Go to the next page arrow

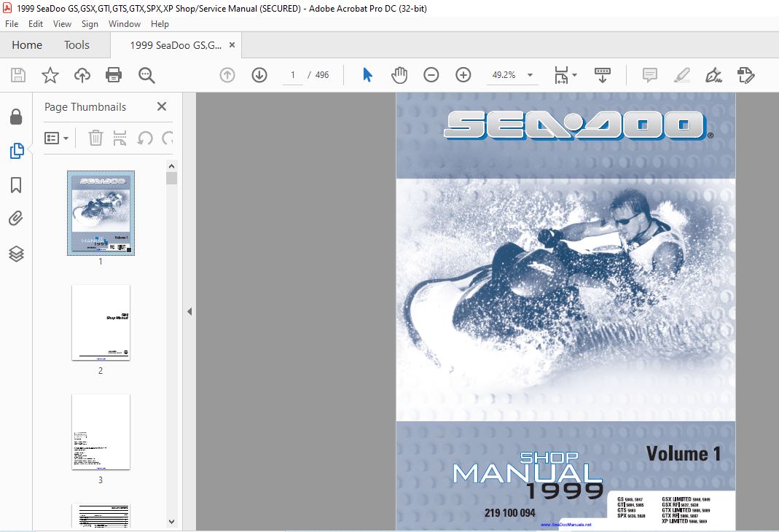tap(259, 75)
